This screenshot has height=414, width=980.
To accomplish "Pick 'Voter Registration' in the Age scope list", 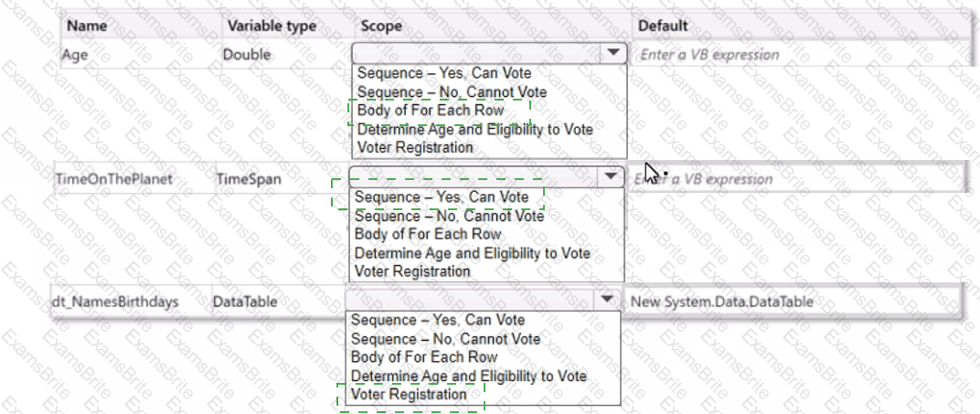I will (x=415, y=147).
